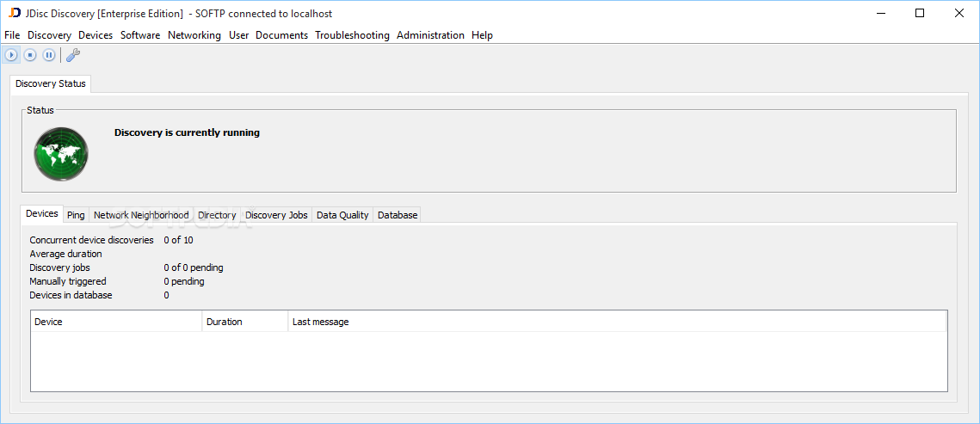Start discovery with the play icon
This screenshot has height=424, width=980.
tap(11, 55)
